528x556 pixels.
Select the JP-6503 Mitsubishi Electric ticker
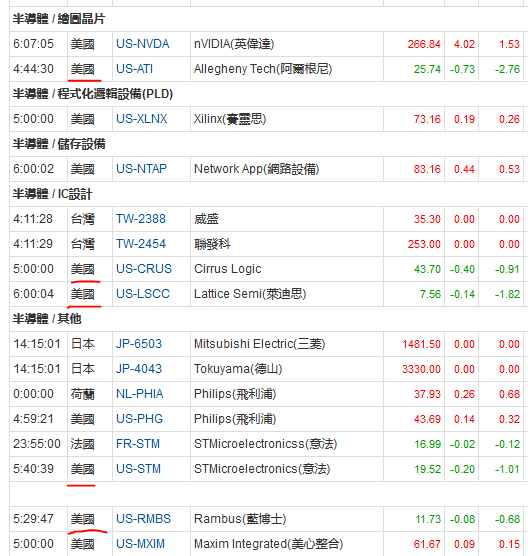[x=139, y=344]
